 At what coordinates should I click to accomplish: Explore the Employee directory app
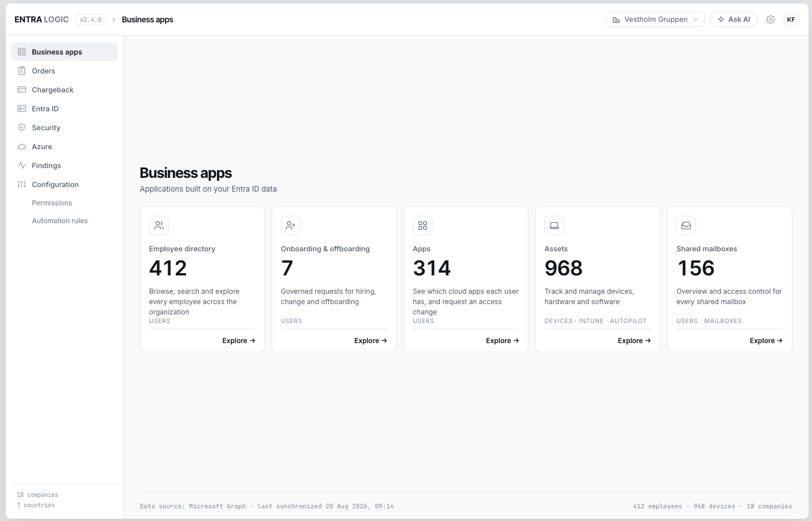[x=239, y=341]
